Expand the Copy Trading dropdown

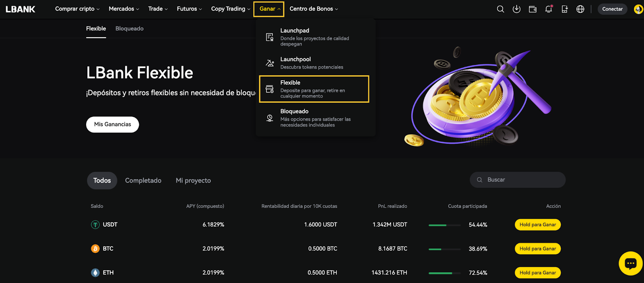tap(231, 9)
